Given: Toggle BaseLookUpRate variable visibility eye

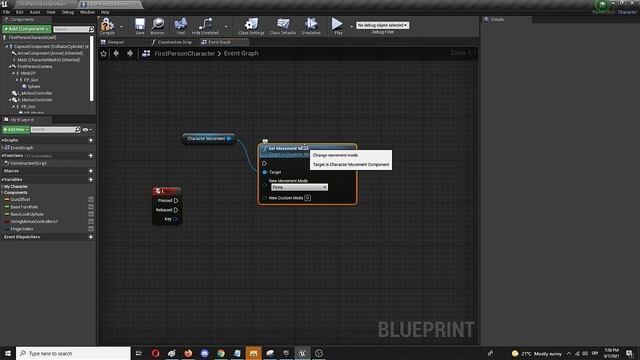Looking at the screenshot, I should click(91, 214).
